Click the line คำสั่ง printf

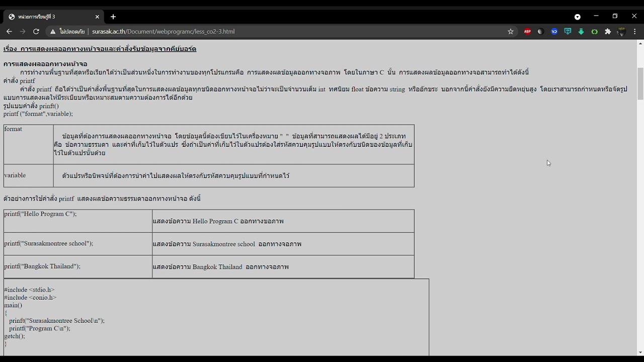[19, 81]
